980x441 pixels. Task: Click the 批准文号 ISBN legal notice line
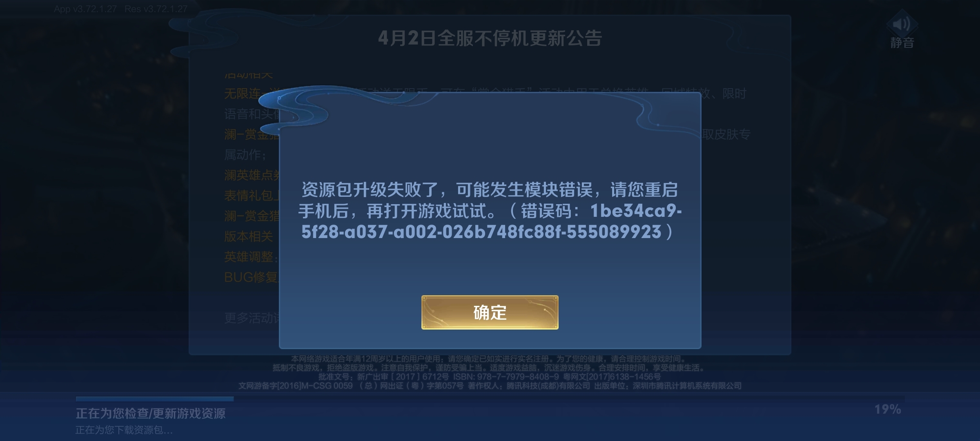point(490,376)
